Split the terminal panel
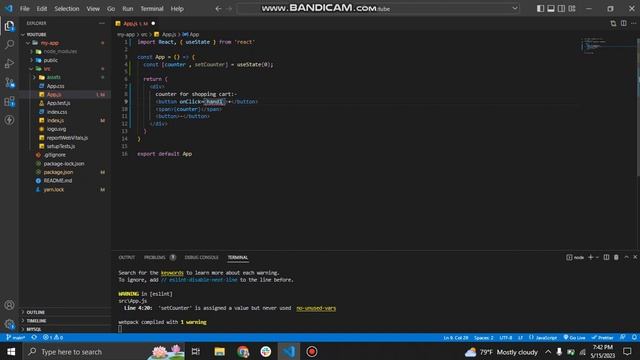 (x=607, y=257)
